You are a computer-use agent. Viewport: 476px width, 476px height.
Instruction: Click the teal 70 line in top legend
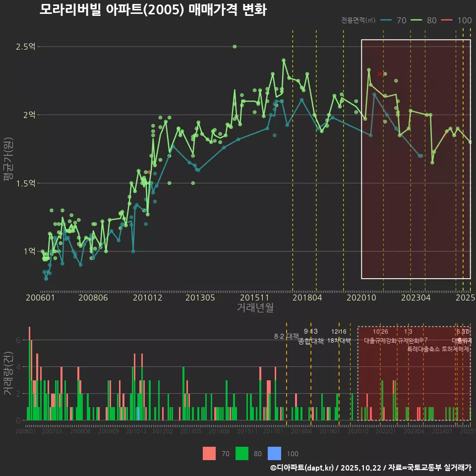tap(386, 20)
